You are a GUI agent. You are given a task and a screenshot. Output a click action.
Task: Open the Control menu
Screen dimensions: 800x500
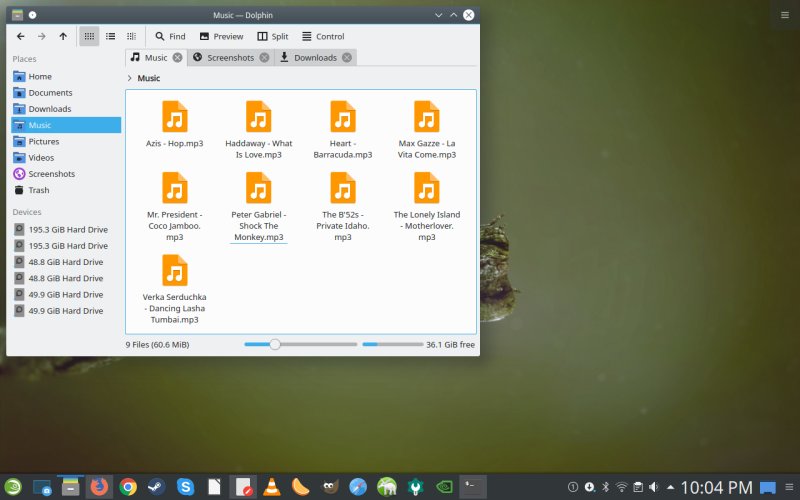click(x=323, y=36)
